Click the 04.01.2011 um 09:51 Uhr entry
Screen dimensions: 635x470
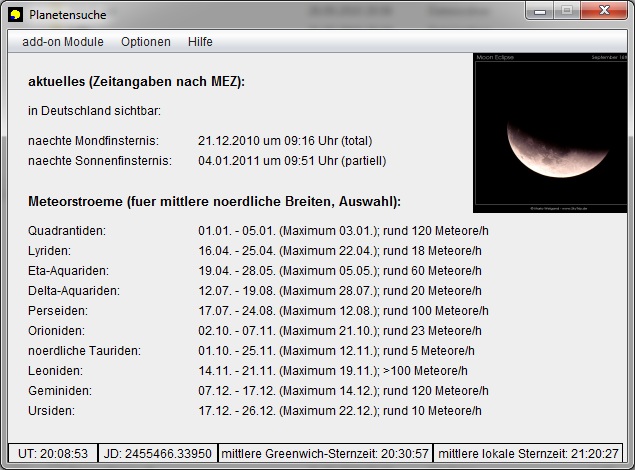(x=292, y=161)
